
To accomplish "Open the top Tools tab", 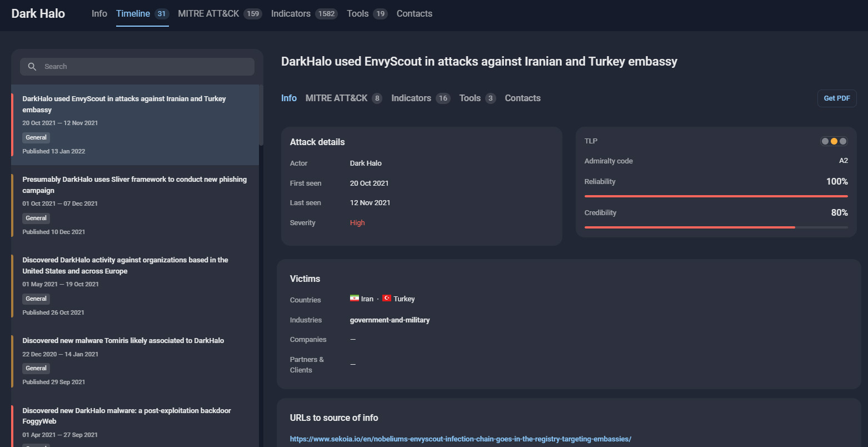I will tap(357, 14).
